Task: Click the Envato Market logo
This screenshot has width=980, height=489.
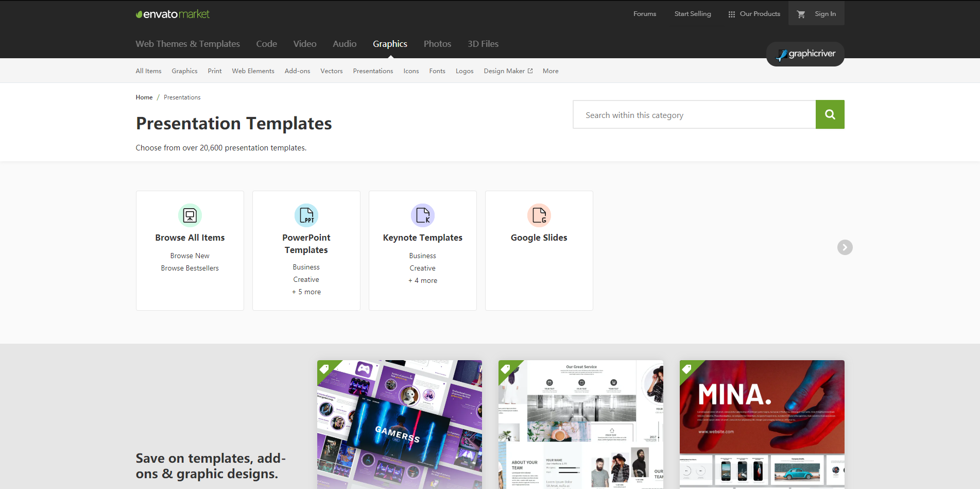Action: click(x=173, y=14)
